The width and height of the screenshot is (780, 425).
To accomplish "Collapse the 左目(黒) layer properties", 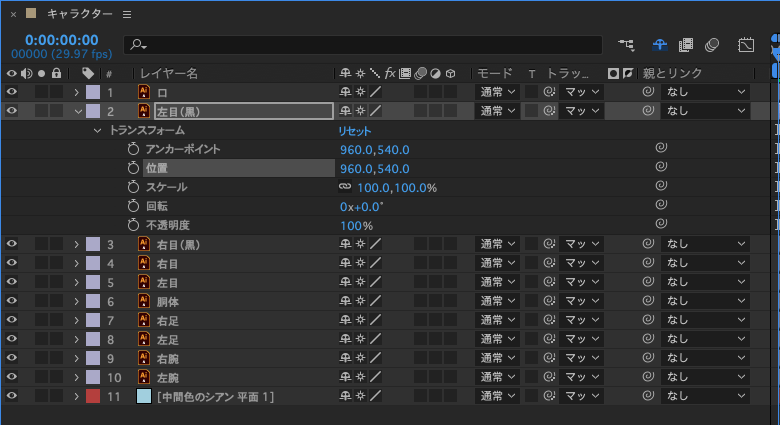I will [x=77, y=111].
